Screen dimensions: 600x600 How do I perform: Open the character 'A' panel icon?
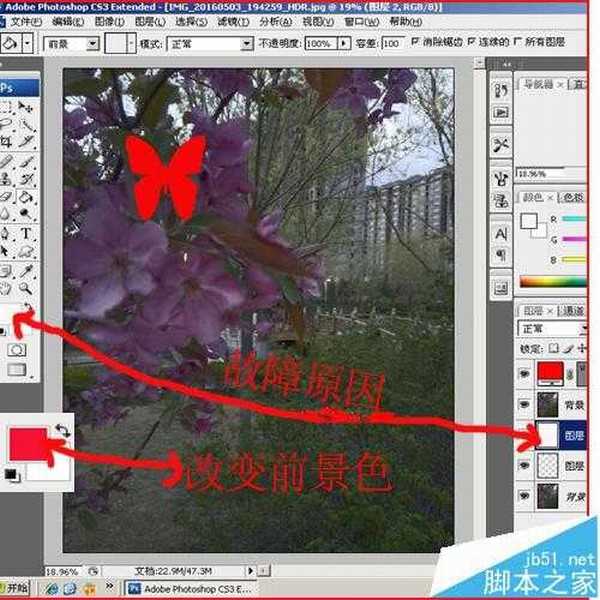pos(502,233)
